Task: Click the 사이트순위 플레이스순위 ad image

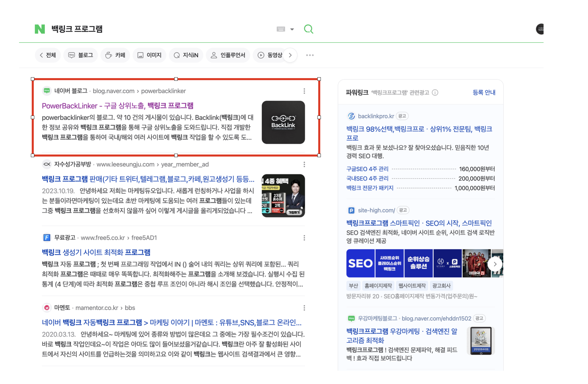Action: pyautogui.click(x=389, y=263)
